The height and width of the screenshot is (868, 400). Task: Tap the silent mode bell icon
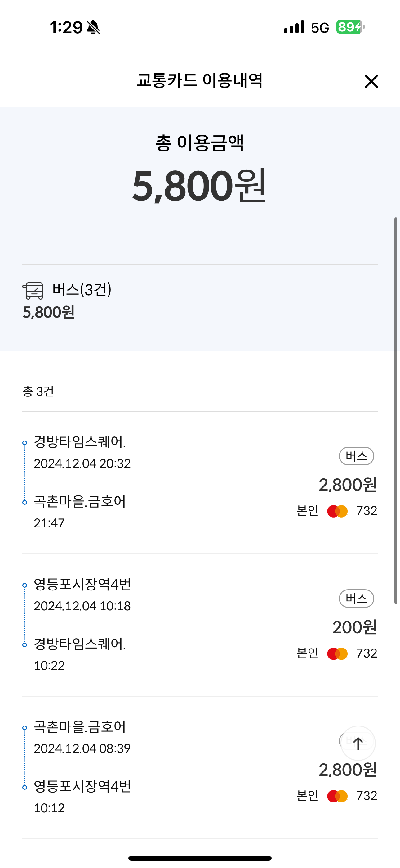tap(93, 27)
